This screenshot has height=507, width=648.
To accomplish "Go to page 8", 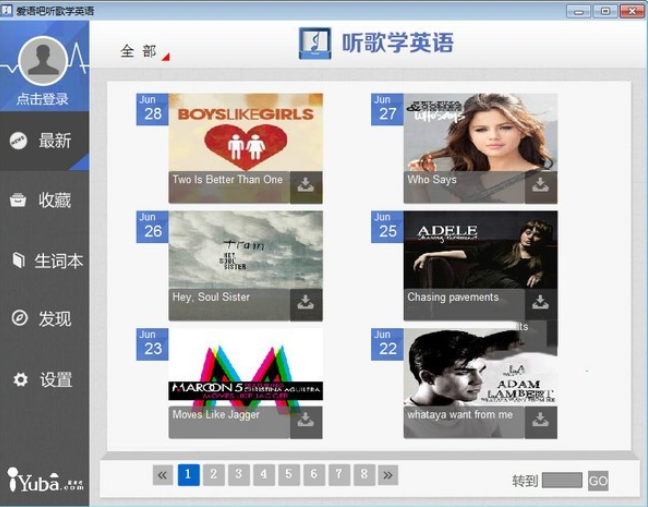I will [x=364, y=475].
